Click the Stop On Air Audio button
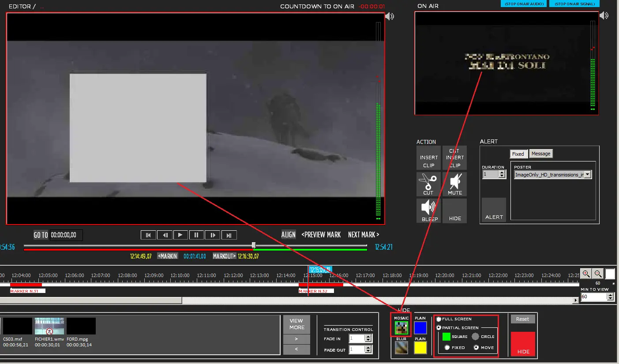619x364 pixels. coord(523,4)
